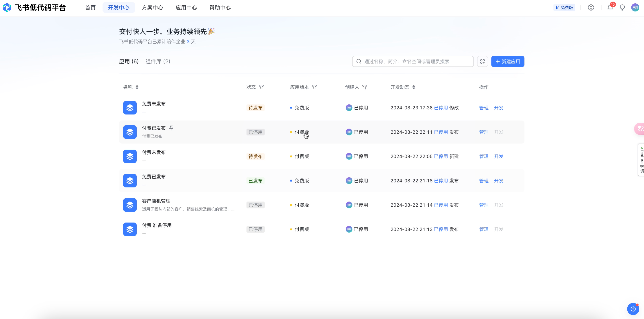Open the 状态 column filter

point(261,87)
